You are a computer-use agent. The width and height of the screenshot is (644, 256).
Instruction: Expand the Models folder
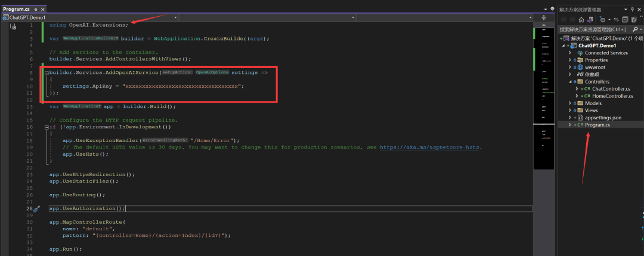(x=570, y=103)
